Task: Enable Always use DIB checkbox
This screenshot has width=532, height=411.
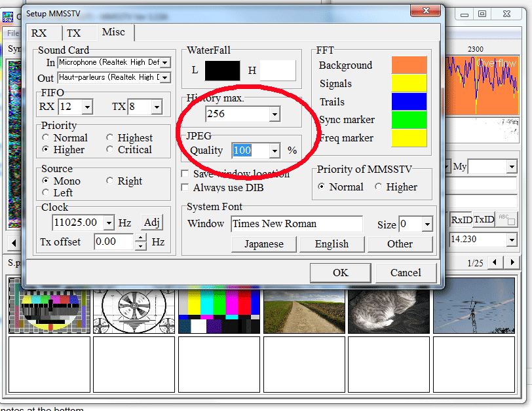Action: click(185, 187)
